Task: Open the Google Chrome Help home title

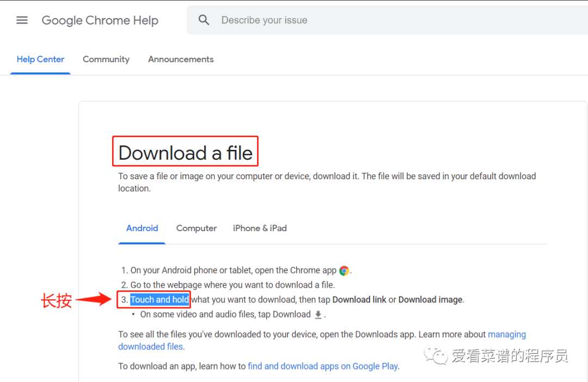Action: [x=100, y=20]
